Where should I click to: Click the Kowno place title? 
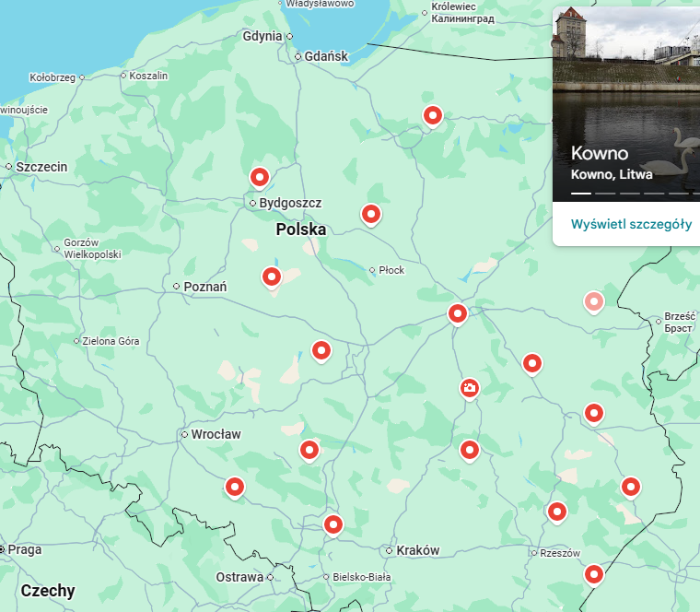coord(600,153)
